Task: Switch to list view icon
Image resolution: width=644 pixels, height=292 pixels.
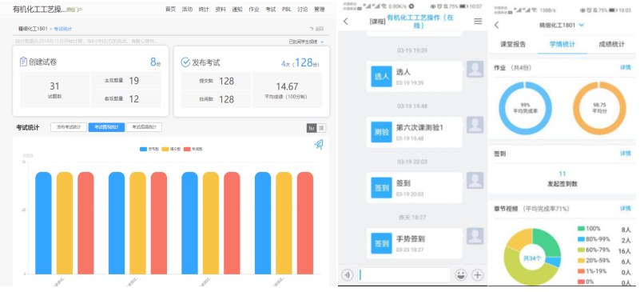Action: (321, 128)
